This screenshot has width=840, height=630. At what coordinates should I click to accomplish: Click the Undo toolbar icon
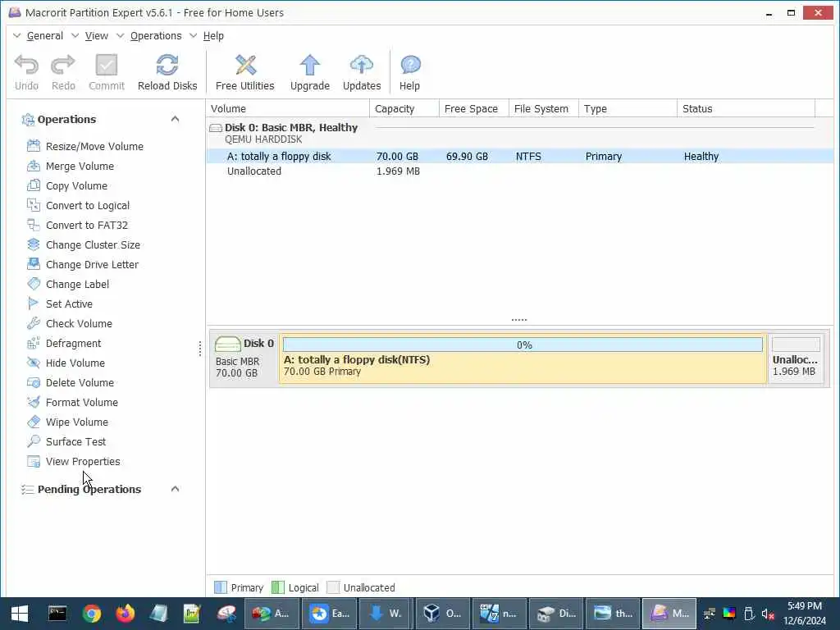[x=26, y=65]
